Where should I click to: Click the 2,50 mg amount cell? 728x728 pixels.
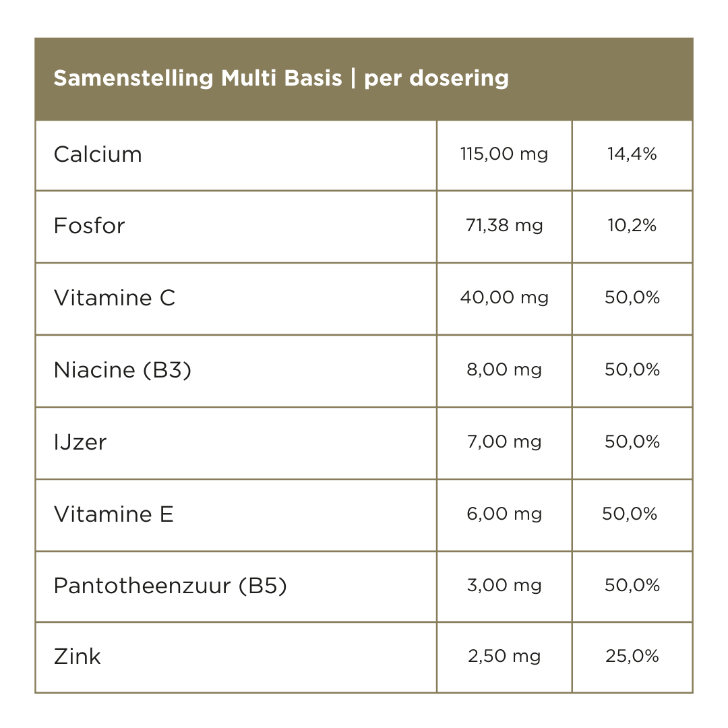(x=504, y=657)
